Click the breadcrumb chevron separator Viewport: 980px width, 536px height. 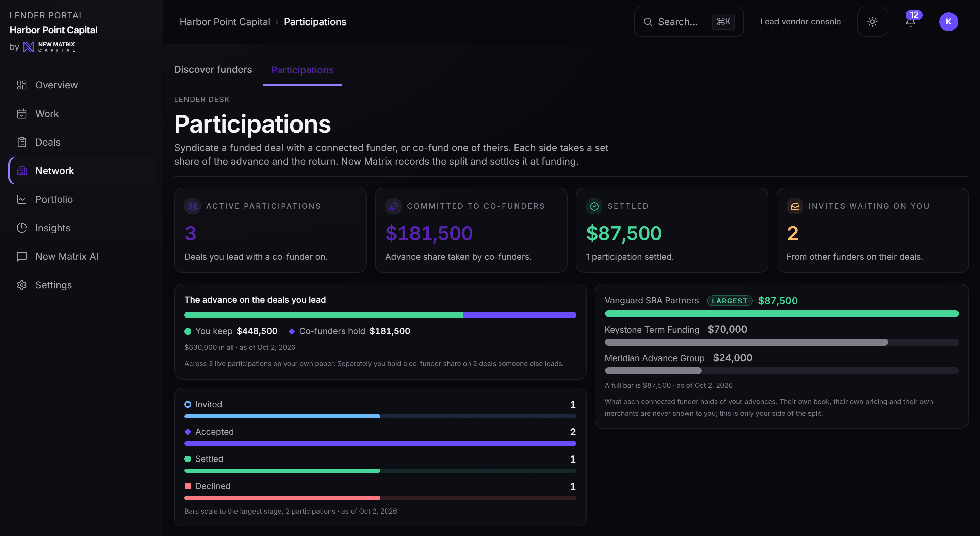click(277, 22)
